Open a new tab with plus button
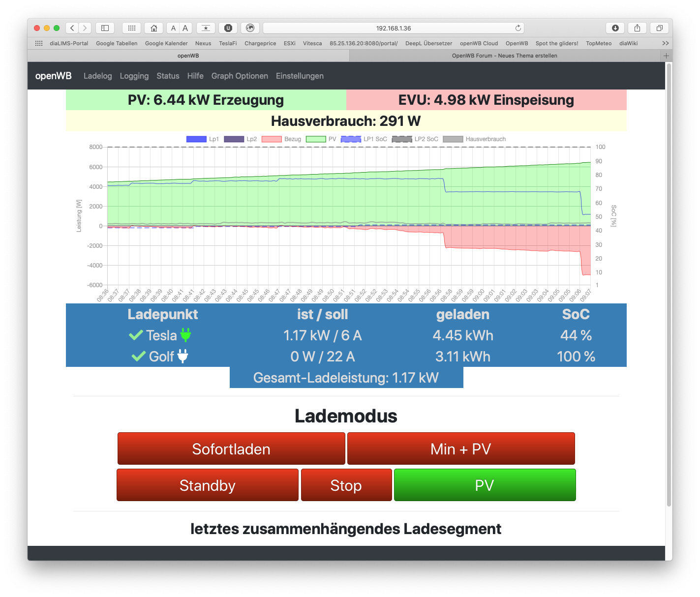The height and width of the screenshot is (597, 700). click(666, 56)
